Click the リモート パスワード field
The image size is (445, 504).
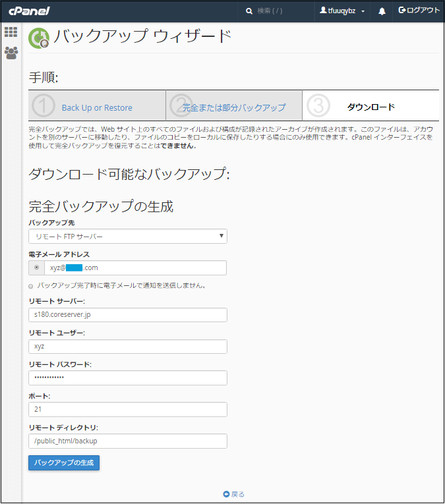click(x=128, y=378)
